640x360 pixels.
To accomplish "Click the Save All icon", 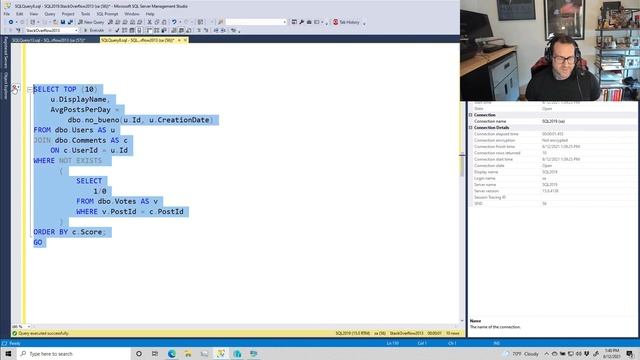I will [70, 22].
